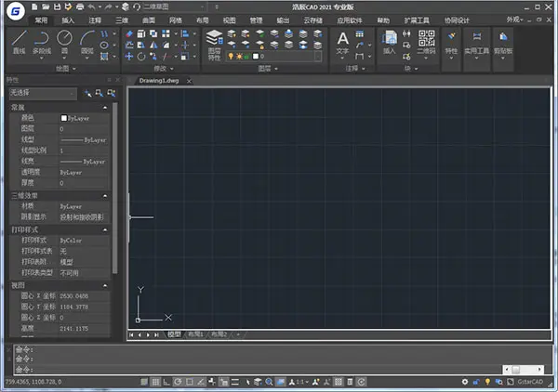Click the ByLayer color swatch in properties

pos(63,118)
